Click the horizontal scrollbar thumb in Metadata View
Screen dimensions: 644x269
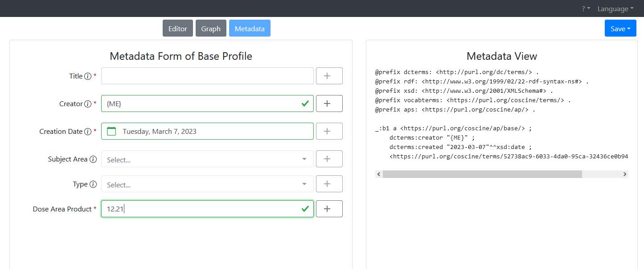pos(482,174)
